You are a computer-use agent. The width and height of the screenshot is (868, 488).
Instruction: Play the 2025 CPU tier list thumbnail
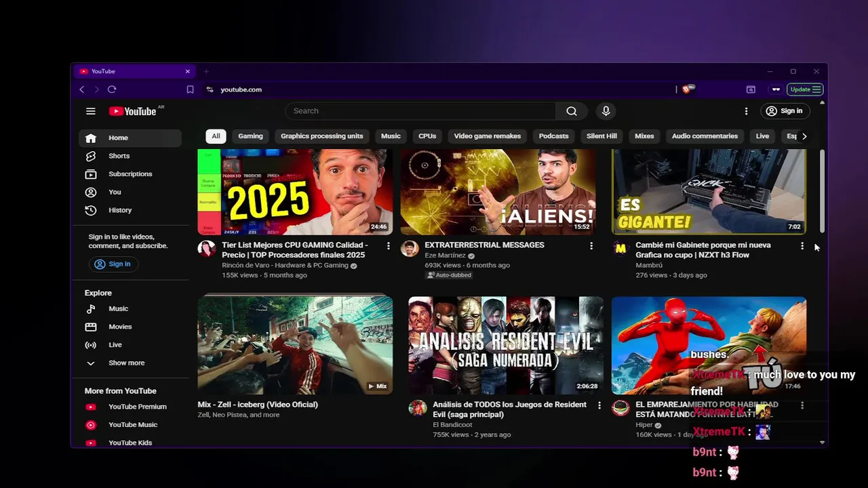295,192
